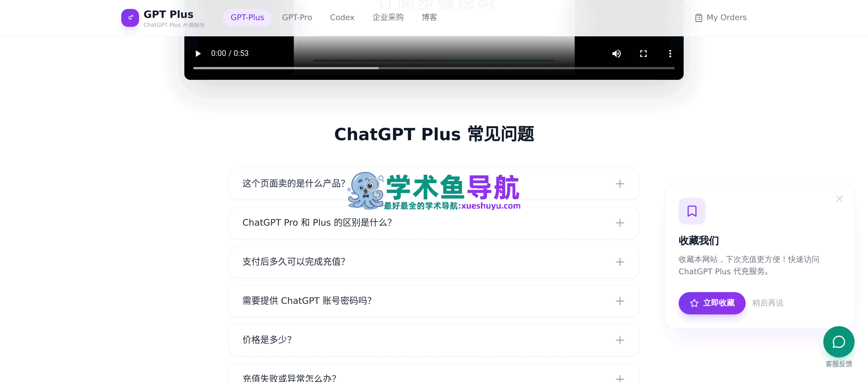Play the video
The image size is (868, 382).
point(198,53)
